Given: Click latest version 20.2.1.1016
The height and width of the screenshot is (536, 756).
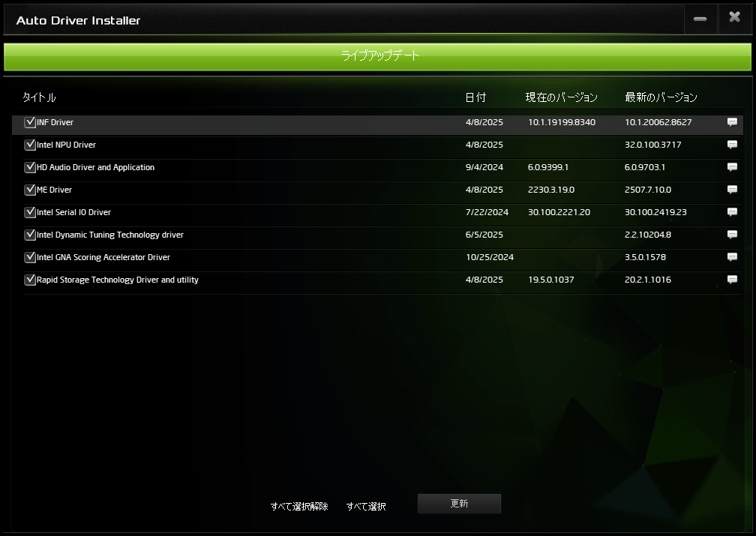Looking at the screenshot, I should pyautogui.click(x=648, y=280).
